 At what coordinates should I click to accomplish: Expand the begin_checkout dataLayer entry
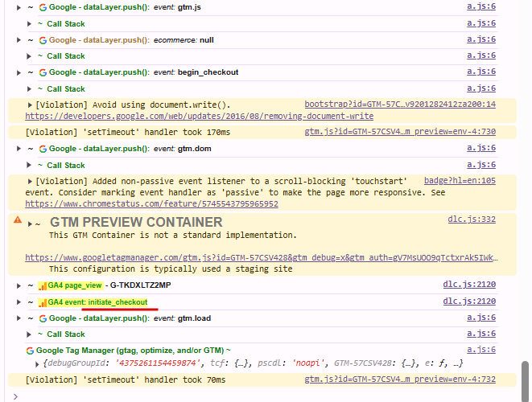point(19,72)
